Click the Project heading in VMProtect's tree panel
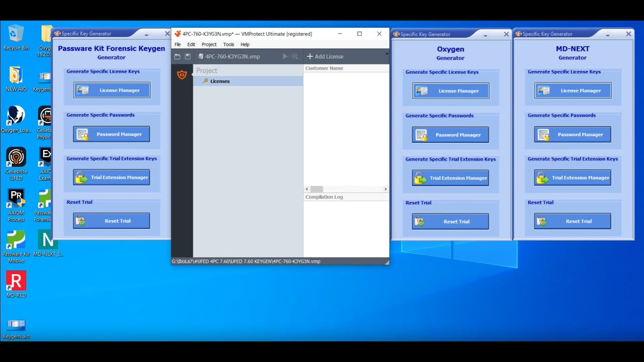The width and height of the screenshot is (644, 362). [207, 71]
